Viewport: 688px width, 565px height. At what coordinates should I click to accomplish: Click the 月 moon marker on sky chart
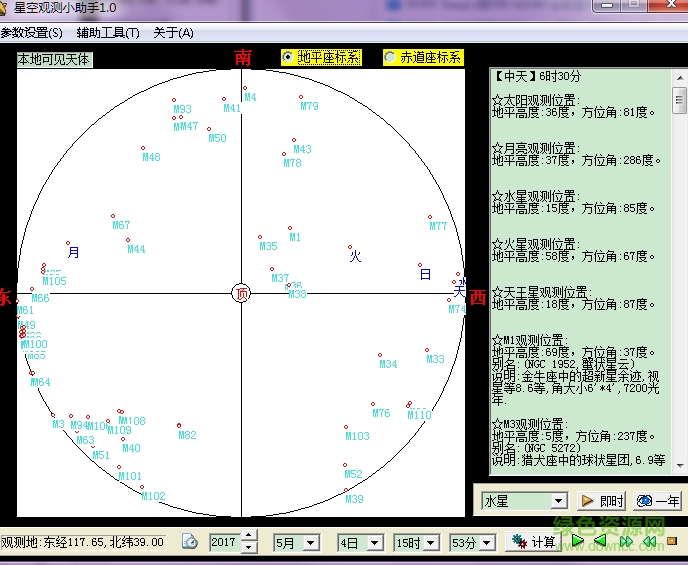point(72,253)
